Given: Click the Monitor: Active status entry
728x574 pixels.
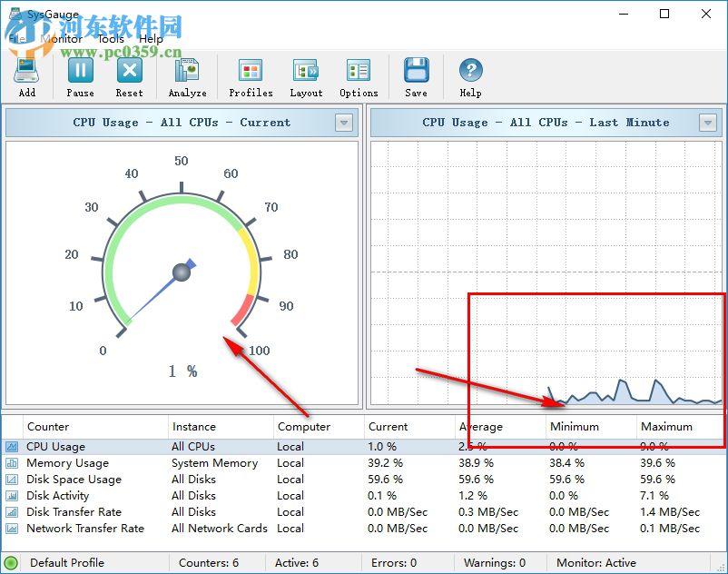Looking at the screenshot, I should (596, 563).
